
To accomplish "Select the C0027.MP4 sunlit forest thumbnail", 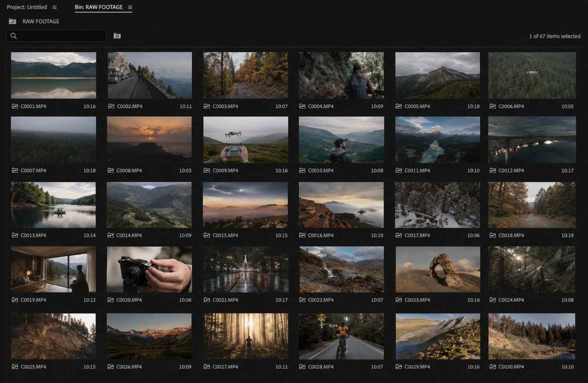I will 246,336.
